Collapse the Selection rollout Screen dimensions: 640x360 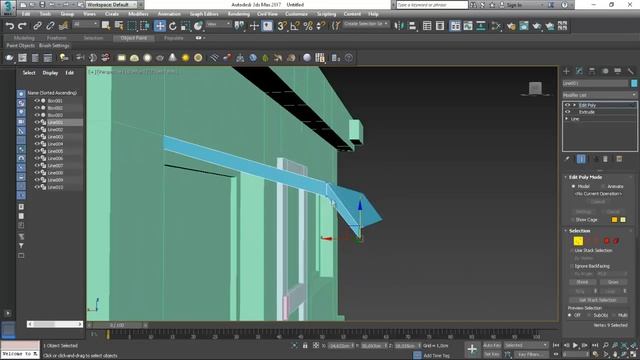[565, 231]
